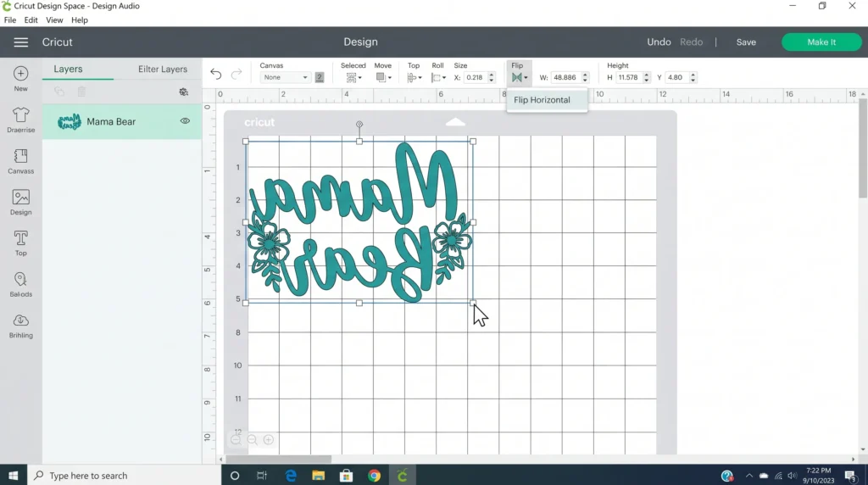Image resolution: width=868 pixels, height=485 pixels.
Task: Open the Design image tool in sidebar
Action: click(x=20, y=197)
